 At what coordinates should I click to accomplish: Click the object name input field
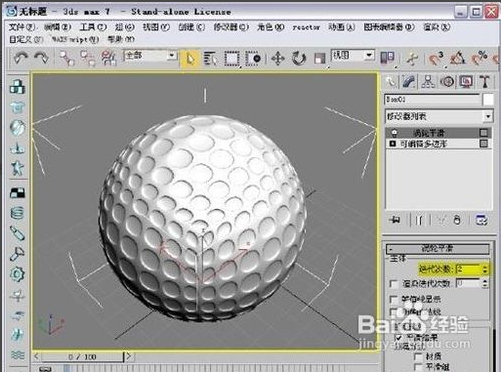point(432,99)
